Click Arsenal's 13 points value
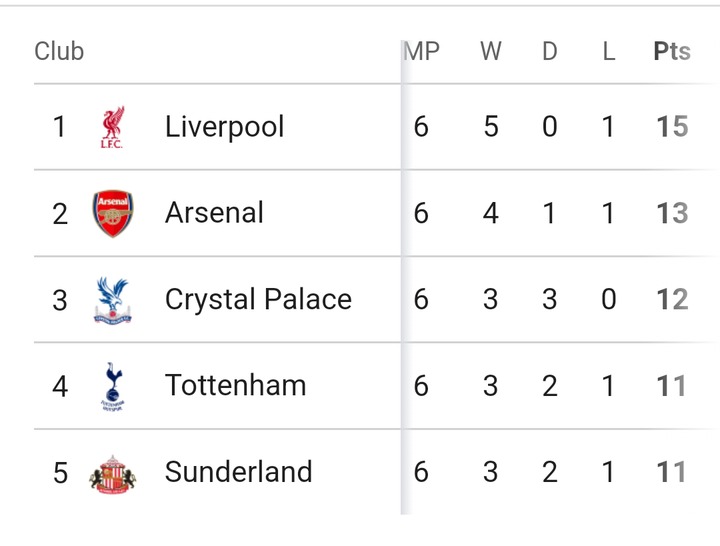 pyautogui.click(x=671, y=213)
